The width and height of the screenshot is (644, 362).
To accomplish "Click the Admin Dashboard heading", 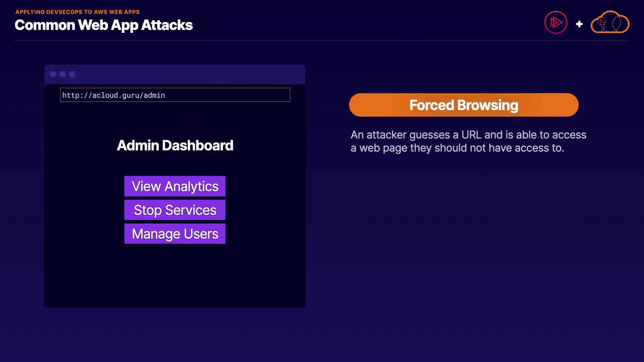I will [x=175, y=145].
